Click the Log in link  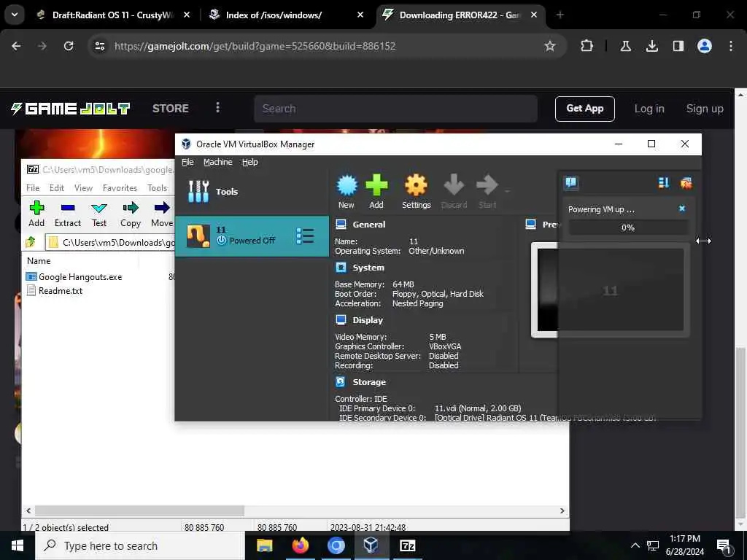tap(649, 109)
